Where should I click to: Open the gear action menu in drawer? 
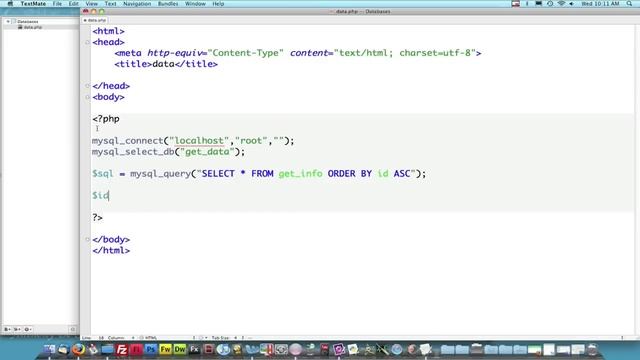(27, 329)
